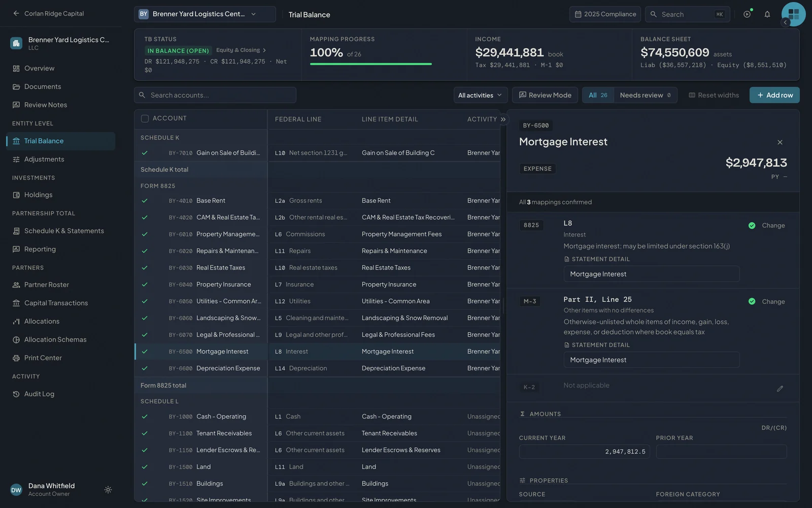
Task: Click the check mark on Base Rent row
Action: (x=145, y=201)
